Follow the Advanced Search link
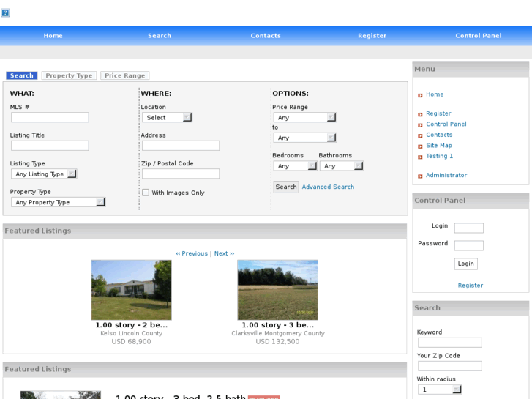The image size is (532, 399). click(x=328, y=187)
